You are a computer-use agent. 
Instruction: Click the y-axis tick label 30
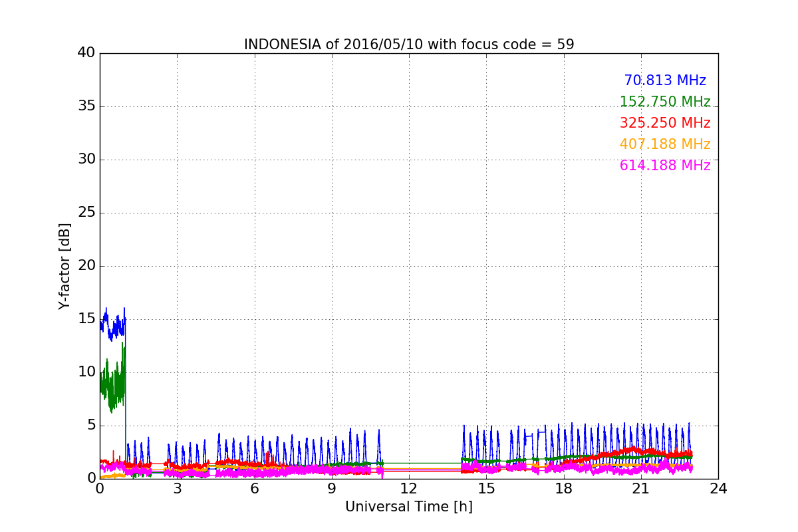click(86, 159)
